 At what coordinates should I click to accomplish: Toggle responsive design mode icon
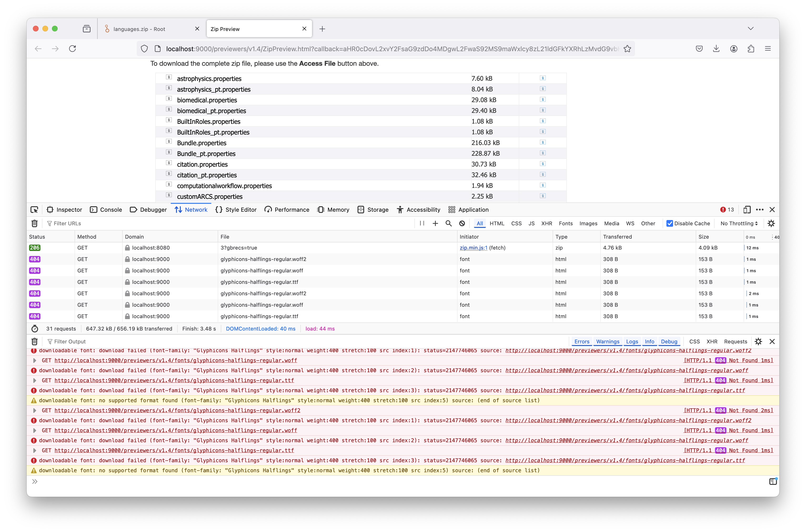coord(747,210)
